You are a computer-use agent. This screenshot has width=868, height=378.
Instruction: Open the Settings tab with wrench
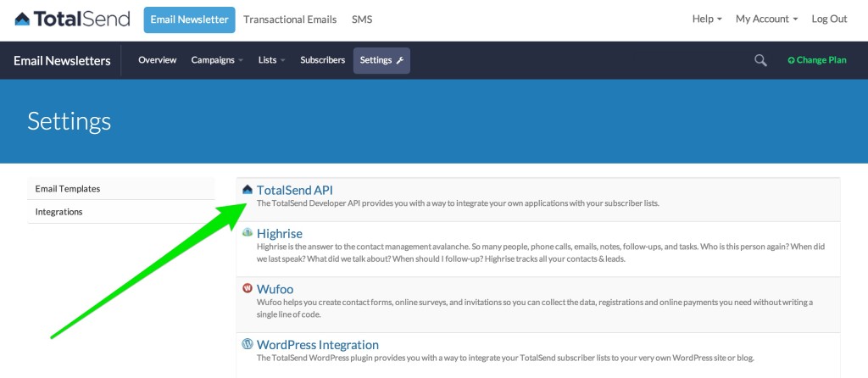pos(382,60)
